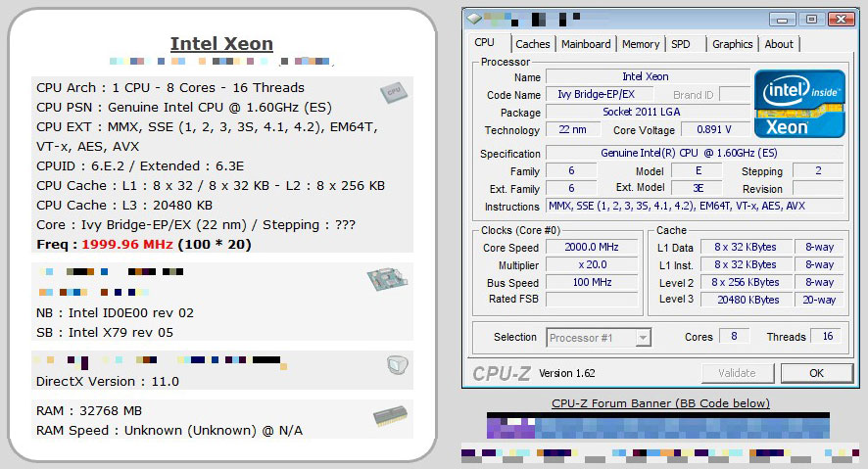Open the Mainboard tab in CPU-Z
Image resolution: width=868 pixels, height=469 pixels.
click(586, 44)
